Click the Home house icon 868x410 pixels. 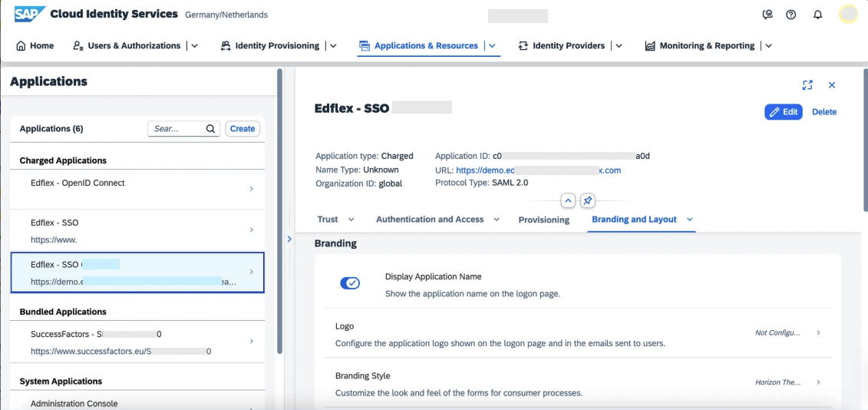[x=21, y=45]
